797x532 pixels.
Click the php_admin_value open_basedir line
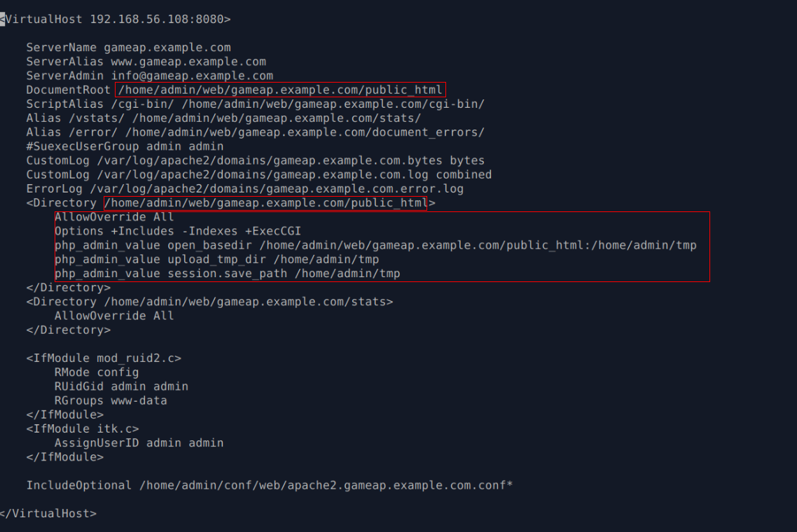point(375,246)
